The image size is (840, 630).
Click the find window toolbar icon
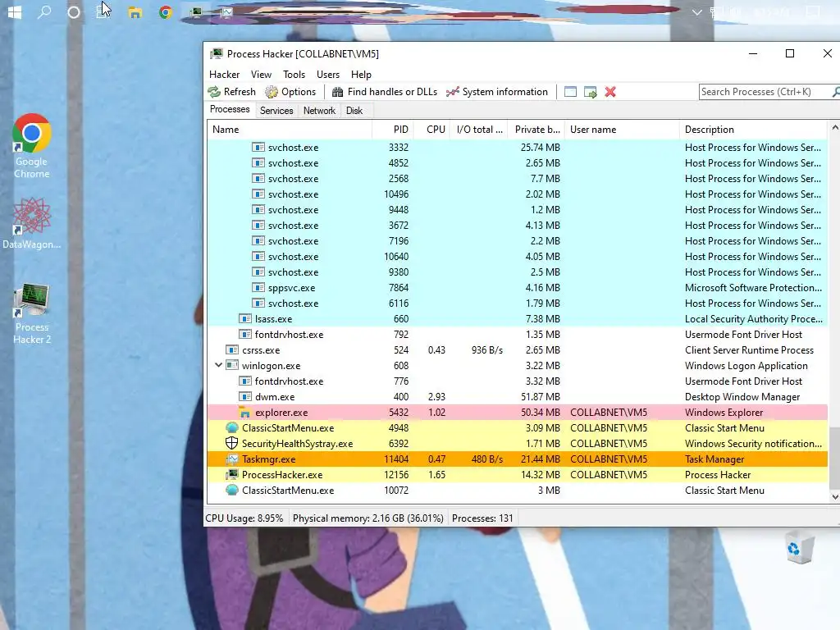[571, 92]
